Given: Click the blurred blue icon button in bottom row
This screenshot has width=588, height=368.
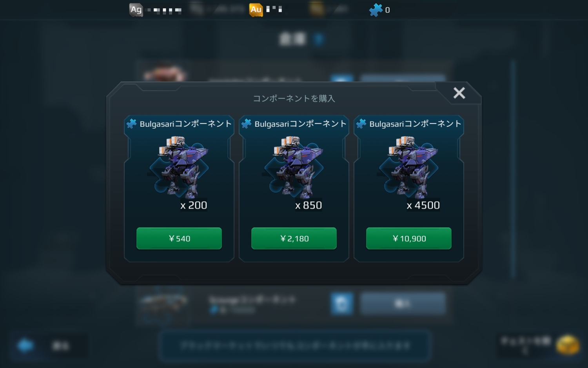Looking at the screenshot, I should coord(342,303).
